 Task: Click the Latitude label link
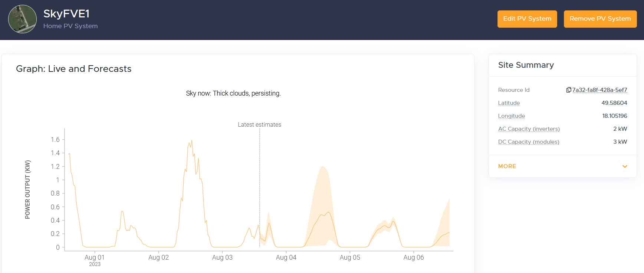509,103
